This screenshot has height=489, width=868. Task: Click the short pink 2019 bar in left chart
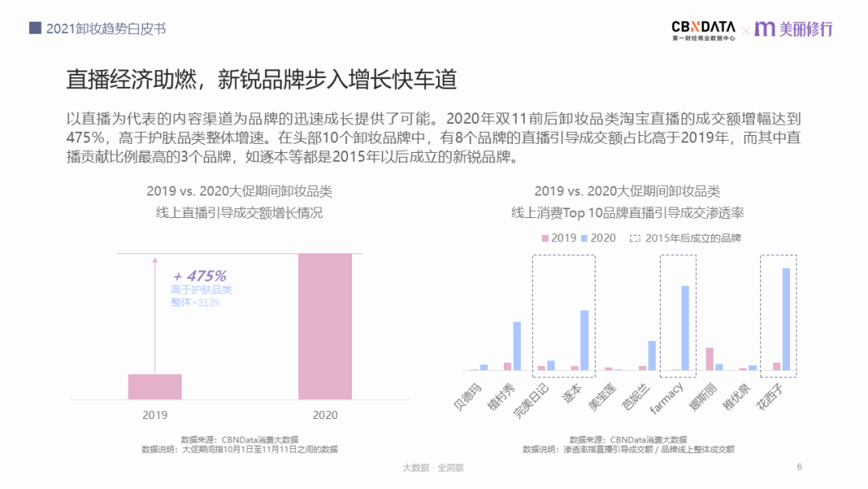(155, 387)
